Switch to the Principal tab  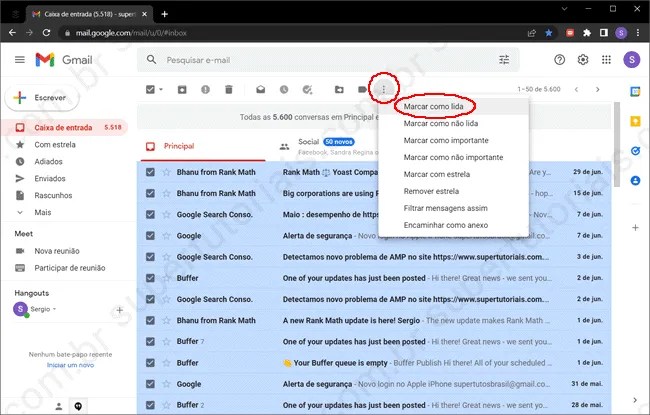click(x=203, y=146)
